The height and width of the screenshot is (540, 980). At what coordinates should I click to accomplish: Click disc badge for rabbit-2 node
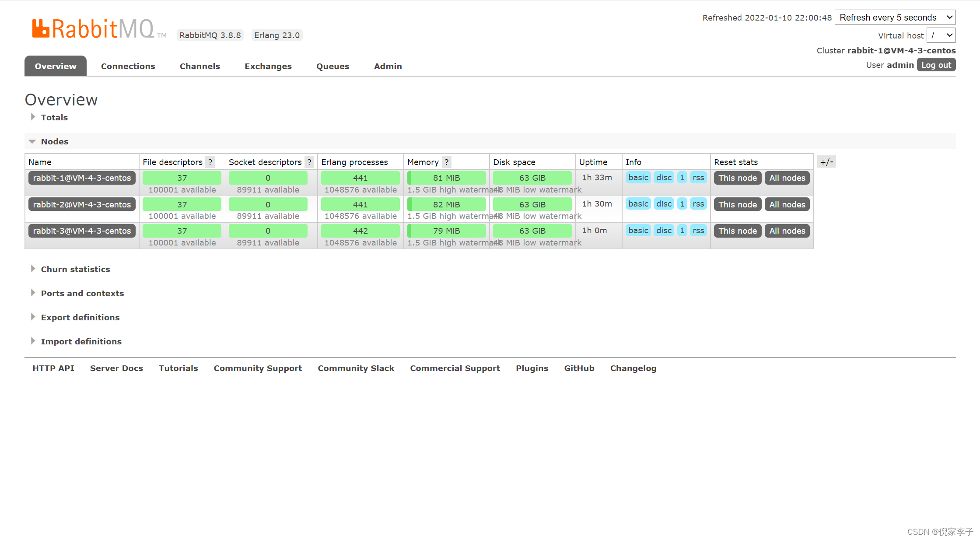(664, 204)
